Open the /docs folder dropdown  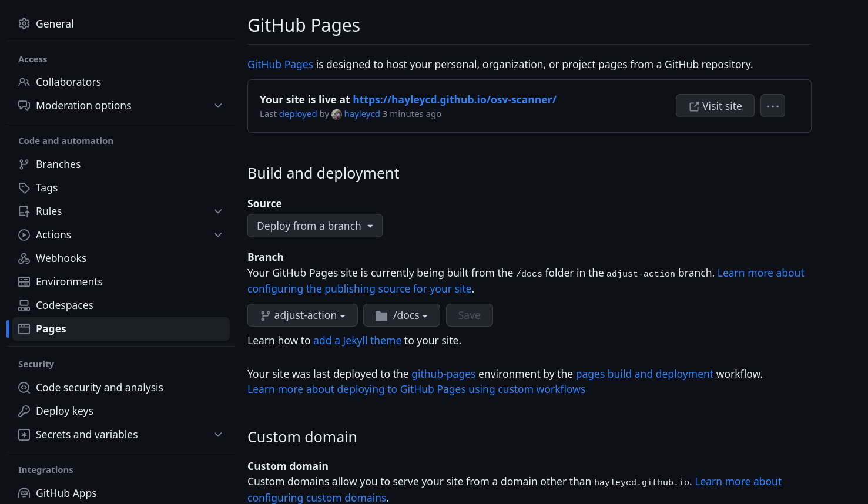pyautogui.click(x=401, y=315)
